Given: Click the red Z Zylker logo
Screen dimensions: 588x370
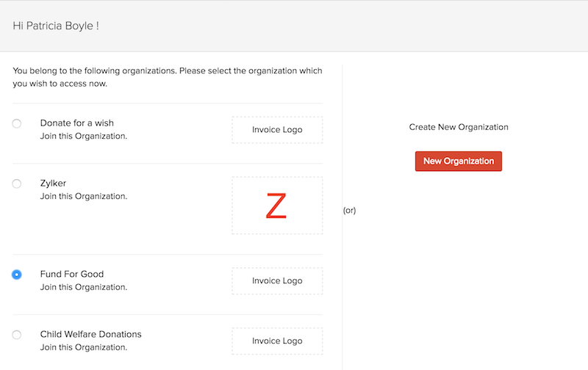Looking at the screenshot, I should click(x=276, y=206).
